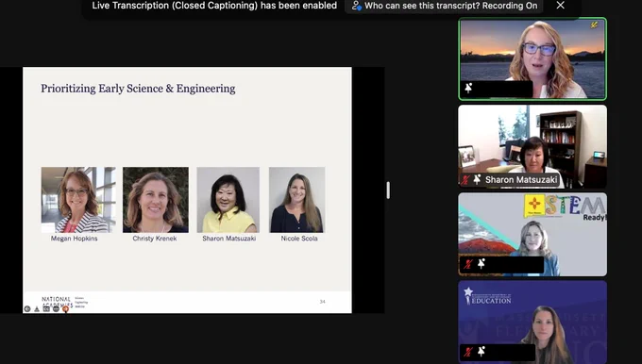Click muted mic icon on Education background tile
Image resolution: width=642 pixels, height=364 pixels.
(x=468, y=352)
